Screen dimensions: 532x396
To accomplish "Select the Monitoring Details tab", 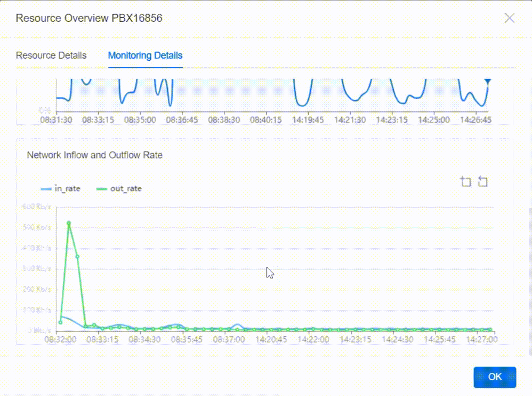I will (x=145, y=56).
